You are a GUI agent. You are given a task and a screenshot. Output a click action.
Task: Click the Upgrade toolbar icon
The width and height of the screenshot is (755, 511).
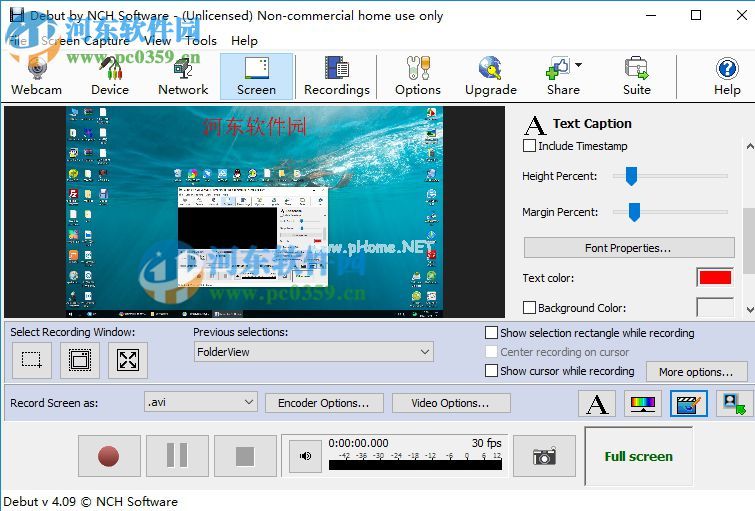pyautogui.click(x=491, y=77)
